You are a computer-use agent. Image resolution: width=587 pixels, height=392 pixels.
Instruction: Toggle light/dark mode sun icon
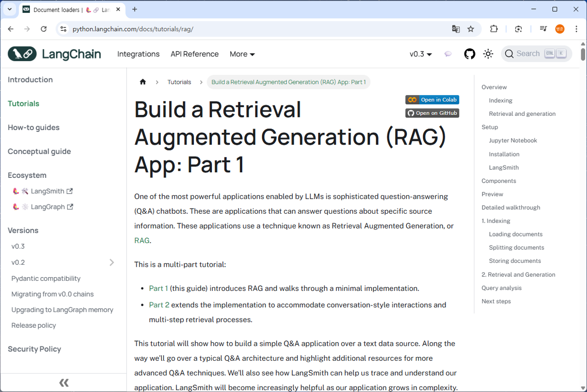(488, 54)
